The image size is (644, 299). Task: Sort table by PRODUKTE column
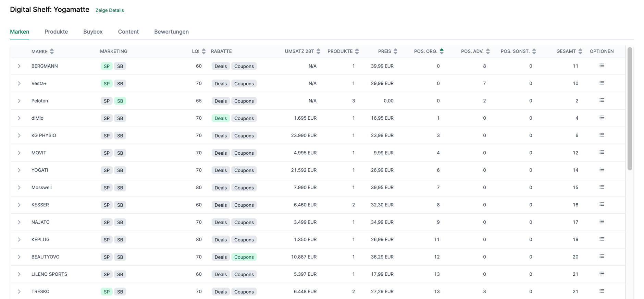[357, 51]
